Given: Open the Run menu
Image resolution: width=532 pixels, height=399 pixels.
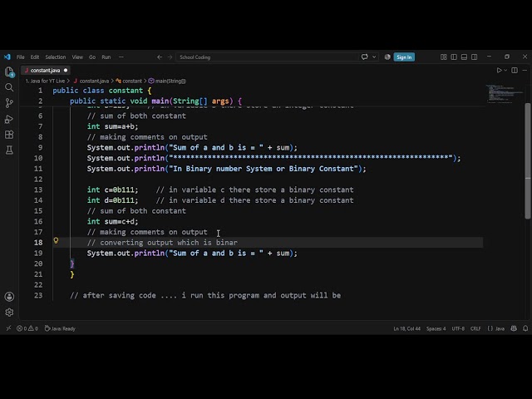Looking at the screenshot, I should tap(106, 57).
